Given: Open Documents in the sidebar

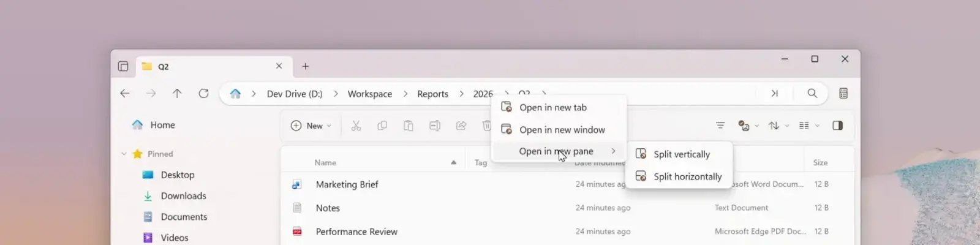Looking at the screenshot, I should [184, 217].
